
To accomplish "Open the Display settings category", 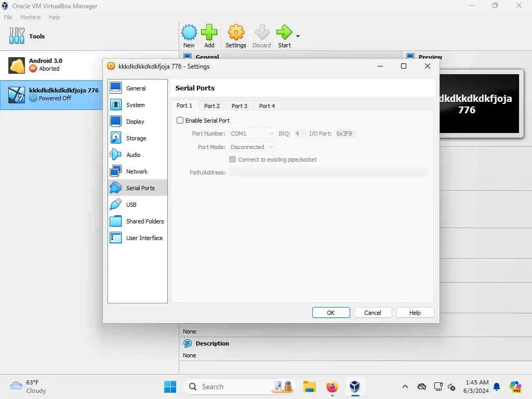I will pyautogui.click(x=137, y=122).
